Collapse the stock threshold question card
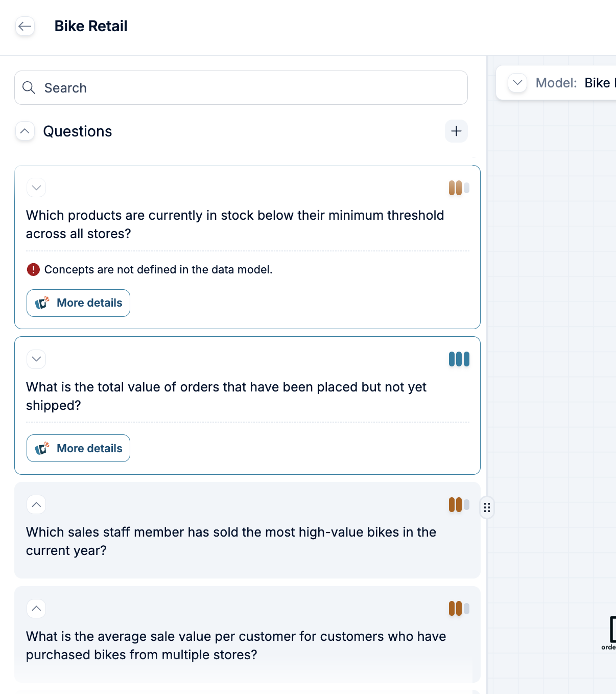616x694 pixels. click(x=36, y=188)
